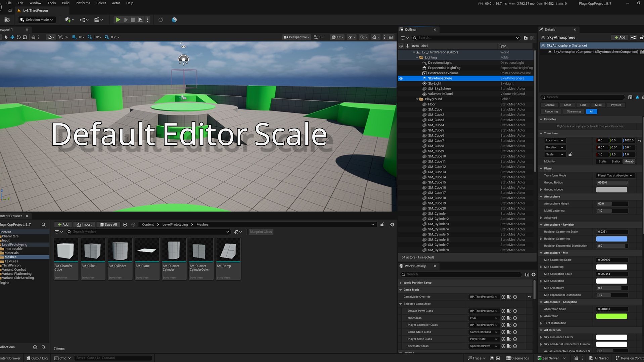Open the Add content quick-add toolbar icon
The width and height of the screenshot is (644, 362).
(x=70, y=20)
